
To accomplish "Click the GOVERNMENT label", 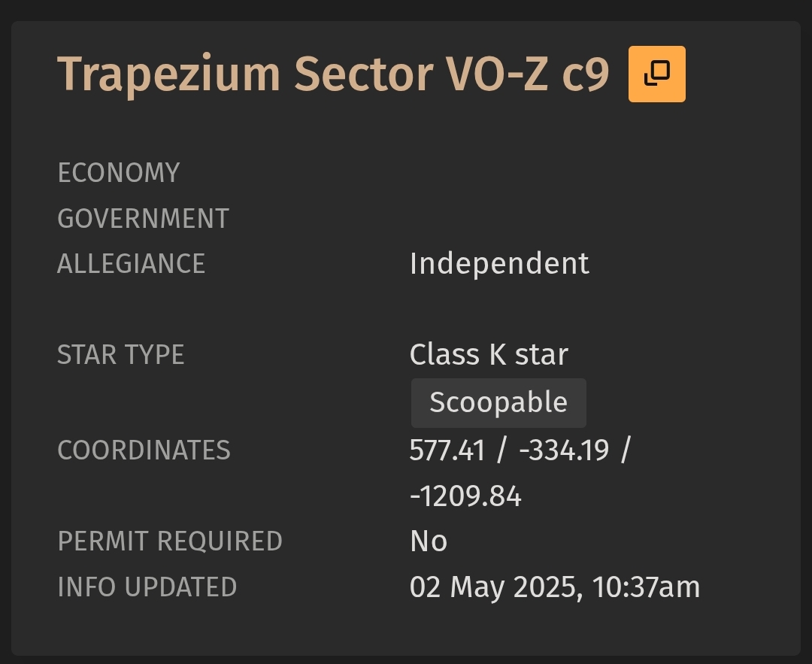I will (x=144, y=219).
